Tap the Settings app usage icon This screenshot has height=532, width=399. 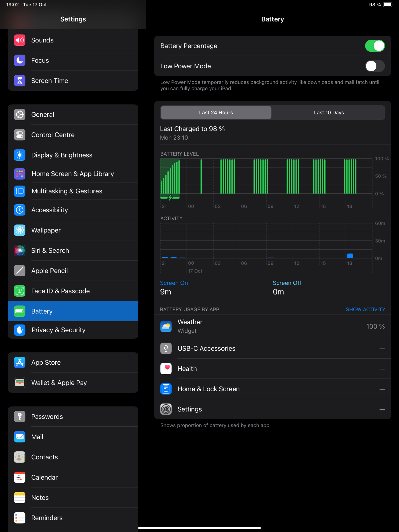click(166, 409)
